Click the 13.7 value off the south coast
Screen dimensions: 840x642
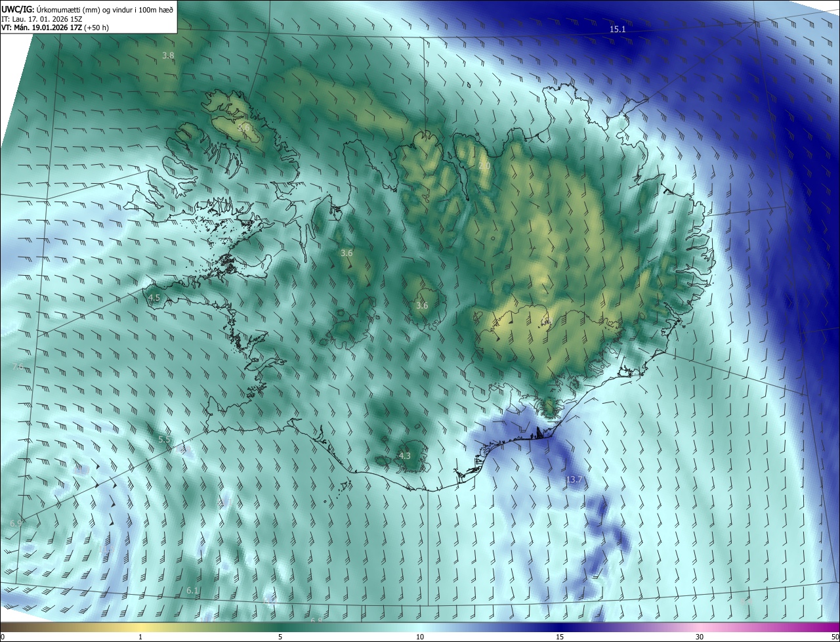click(574, 480)
